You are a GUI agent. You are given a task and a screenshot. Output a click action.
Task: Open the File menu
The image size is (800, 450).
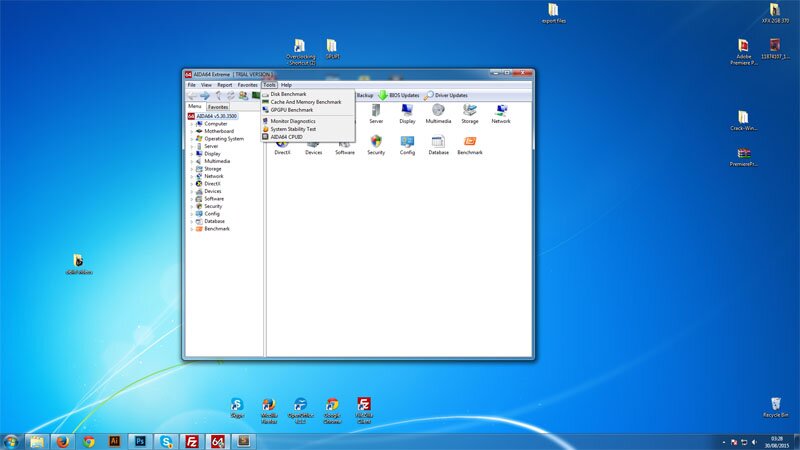click(x=191, y=85)
